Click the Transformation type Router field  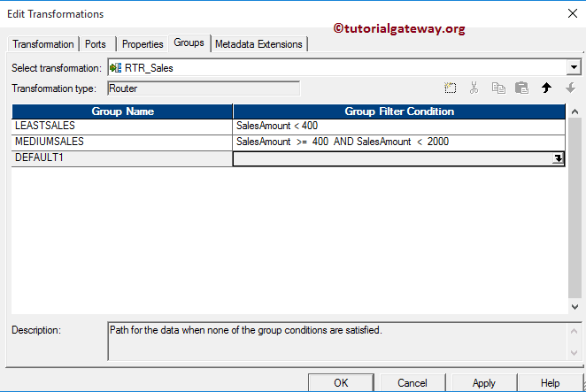click(204, 88)
